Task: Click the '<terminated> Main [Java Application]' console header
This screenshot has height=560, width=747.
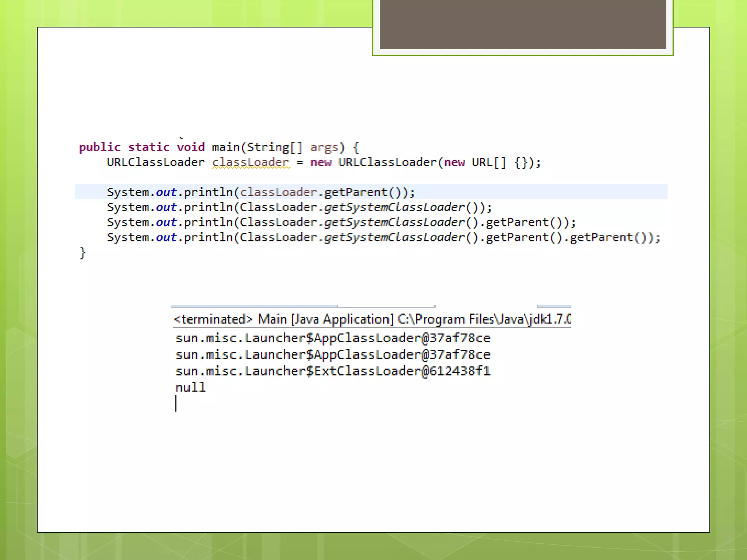Action: tap(284, 319)
